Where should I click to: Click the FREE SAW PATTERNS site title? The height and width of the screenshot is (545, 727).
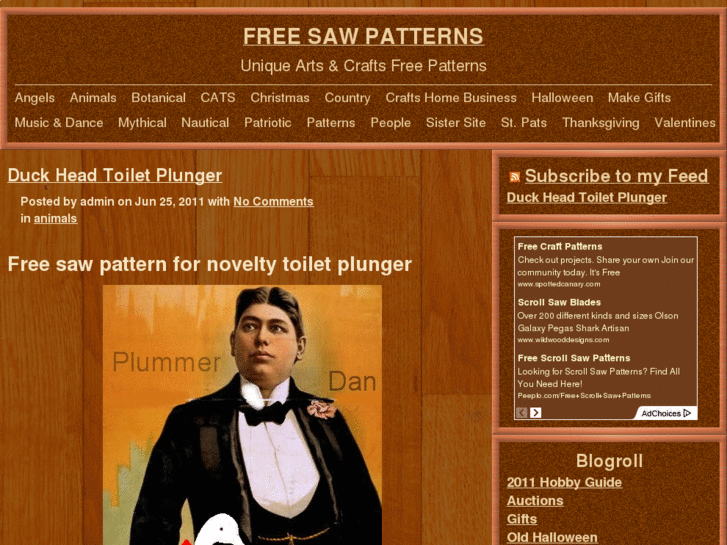pos(364,36)
